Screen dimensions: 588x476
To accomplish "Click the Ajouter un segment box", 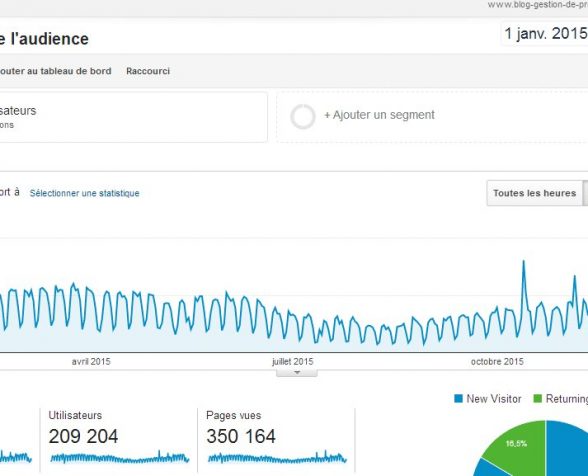I will click(432, 116).
